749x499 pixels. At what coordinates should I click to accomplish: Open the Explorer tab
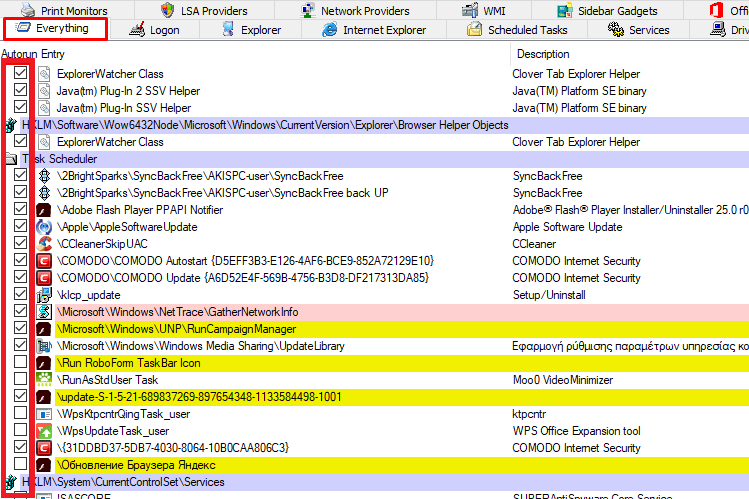point(251,30)
